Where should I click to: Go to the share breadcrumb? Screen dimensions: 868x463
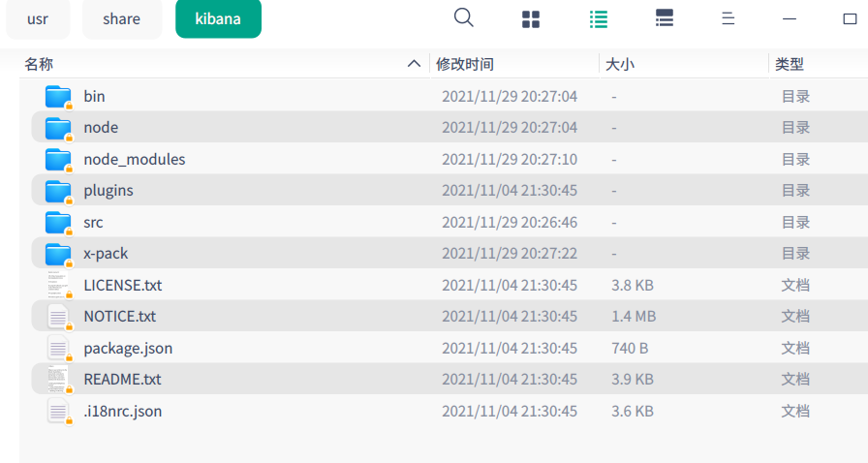(x=122, y=18)
